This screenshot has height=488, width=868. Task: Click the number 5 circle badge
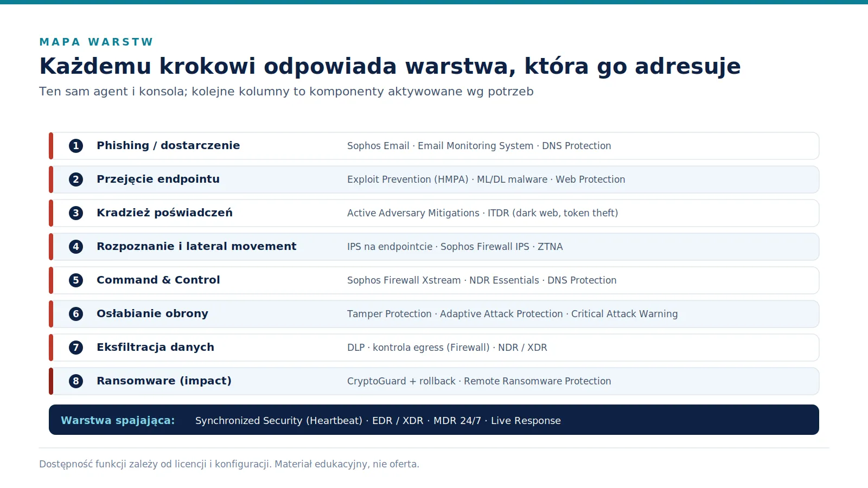pos(76,280)
